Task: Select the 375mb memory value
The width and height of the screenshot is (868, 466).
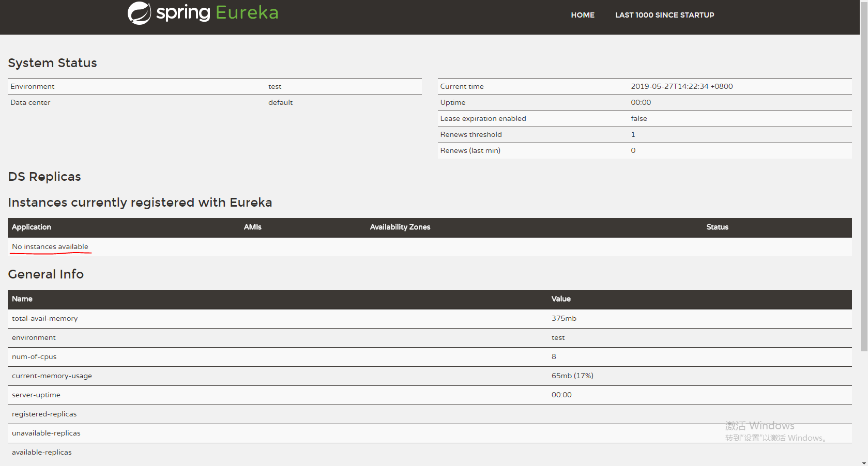Action: [564, 318]
